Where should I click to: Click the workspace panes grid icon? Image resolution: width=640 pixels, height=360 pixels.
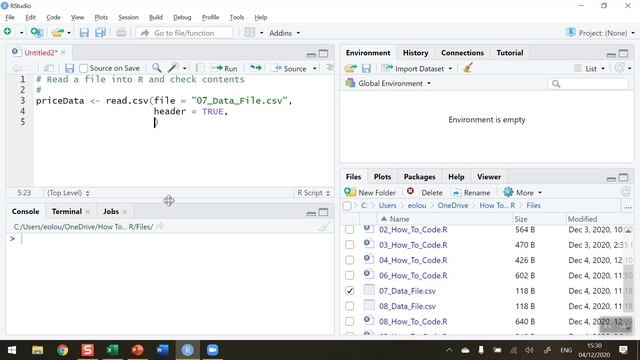click(249, 33)
